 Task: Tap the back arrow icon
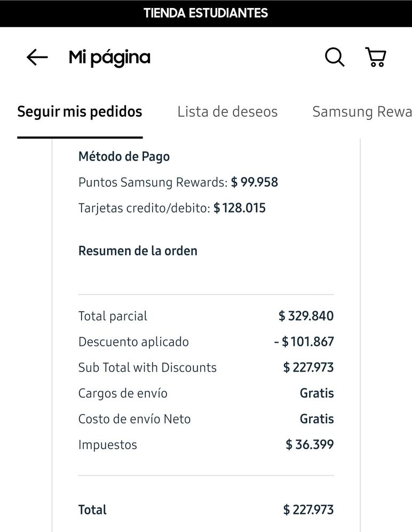coord(37,57)
